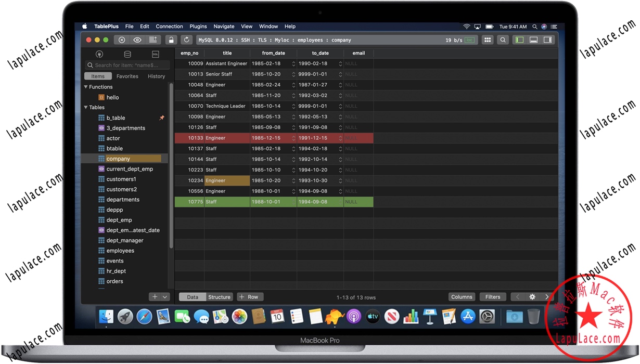Click the lock icon showing TLS connection
Viewport: 640px width, 364px height.
[x=171, y=40]
